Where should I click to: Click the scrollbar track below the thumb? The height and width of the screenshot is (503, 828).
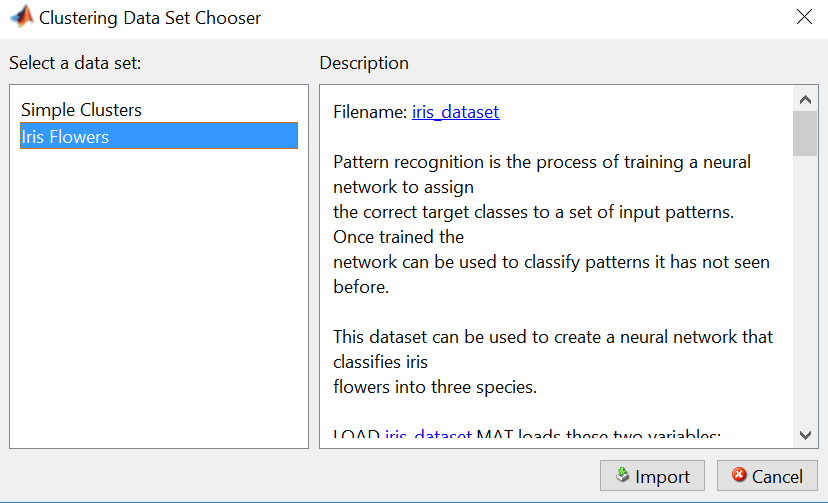point(805,300)
